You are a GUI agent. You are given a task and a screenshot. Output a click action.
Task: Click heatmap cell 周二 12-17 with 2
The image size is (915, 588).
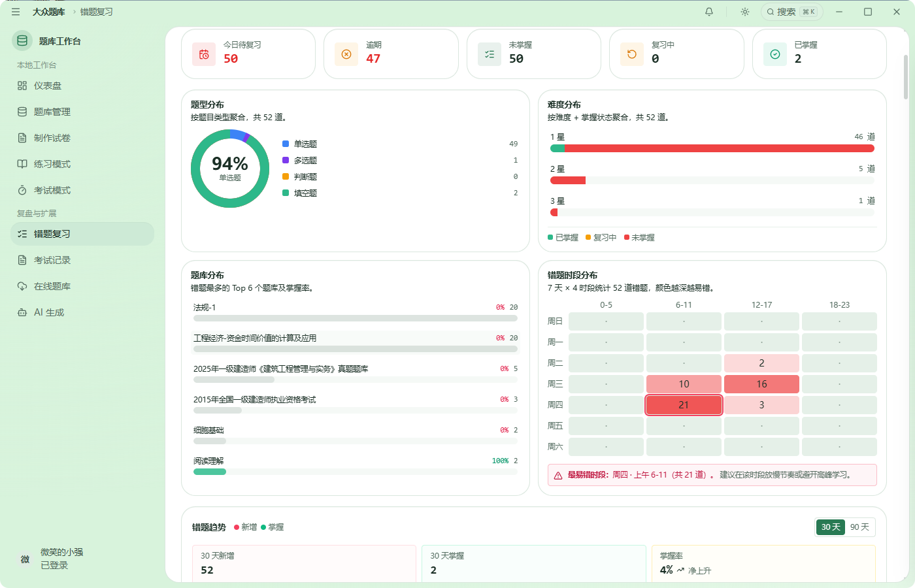pos(761,363)
